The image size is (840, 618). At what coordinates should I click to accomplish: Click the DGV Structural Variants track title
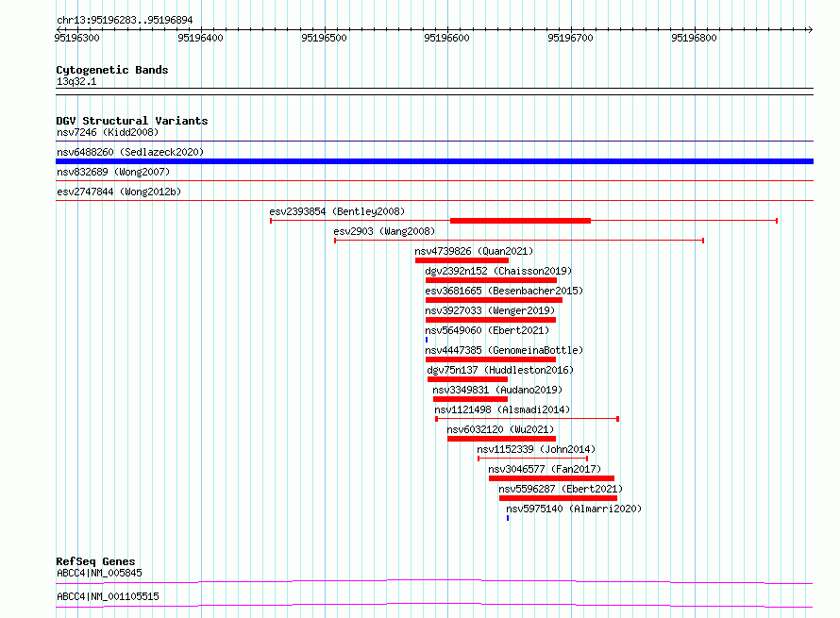[x=132, y=121]
